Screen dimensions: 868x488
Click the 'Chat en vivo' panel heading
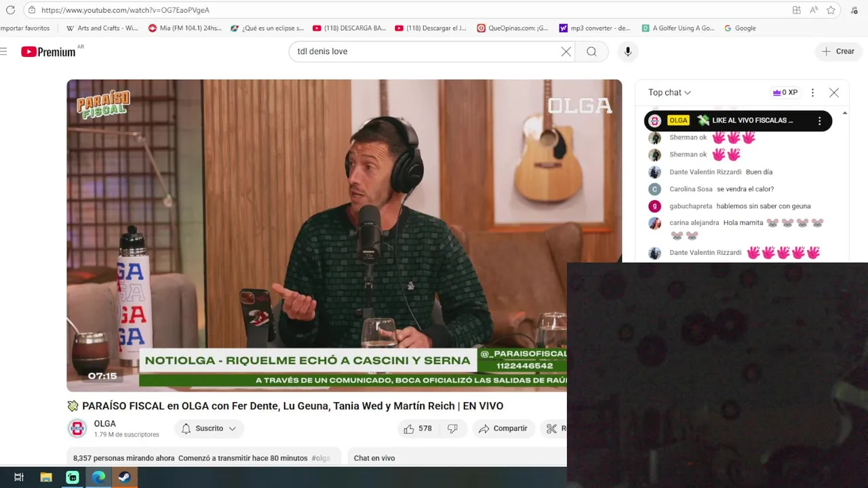pyautogui.click(x=374, y=458)
